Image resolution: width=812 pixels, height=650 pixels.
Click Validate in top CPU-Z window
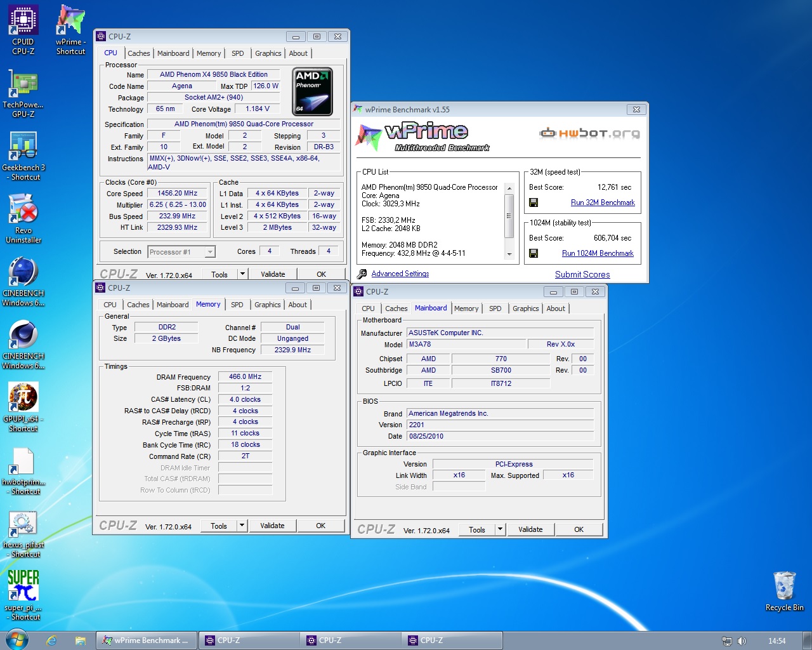click(x=273, y=274)
